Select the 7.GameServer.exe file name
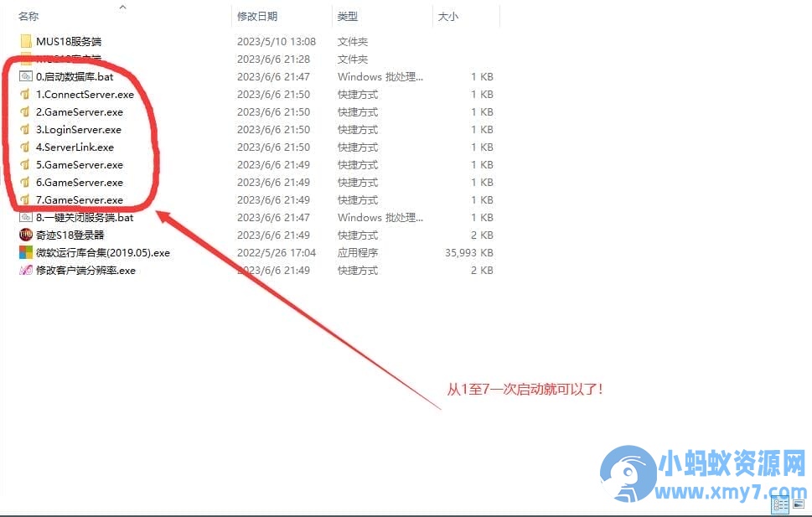The image size is (812, 517). 80,200
